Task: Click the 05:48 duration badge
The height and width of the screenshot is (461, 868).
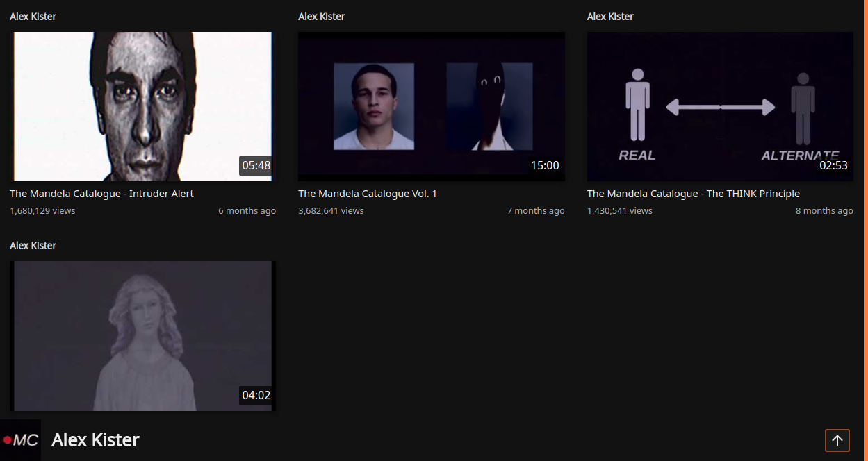Action: tap(256, 165)
